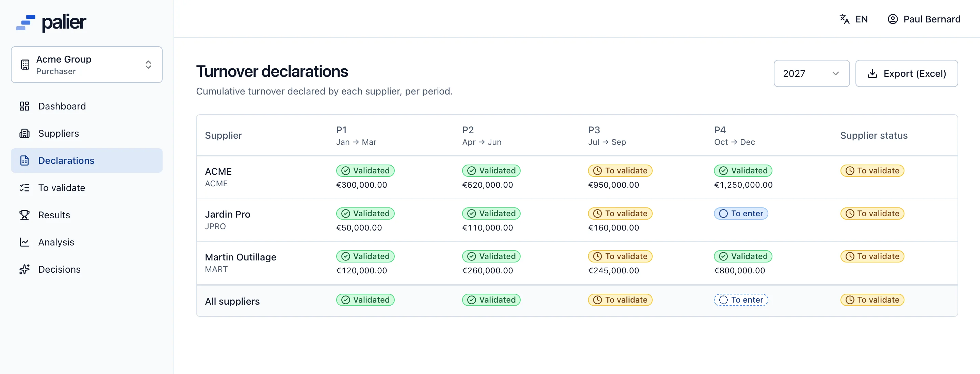Viewport: 980px width, 374px height.
Task: Switch language using EN selector
Action: click(853, 19)
